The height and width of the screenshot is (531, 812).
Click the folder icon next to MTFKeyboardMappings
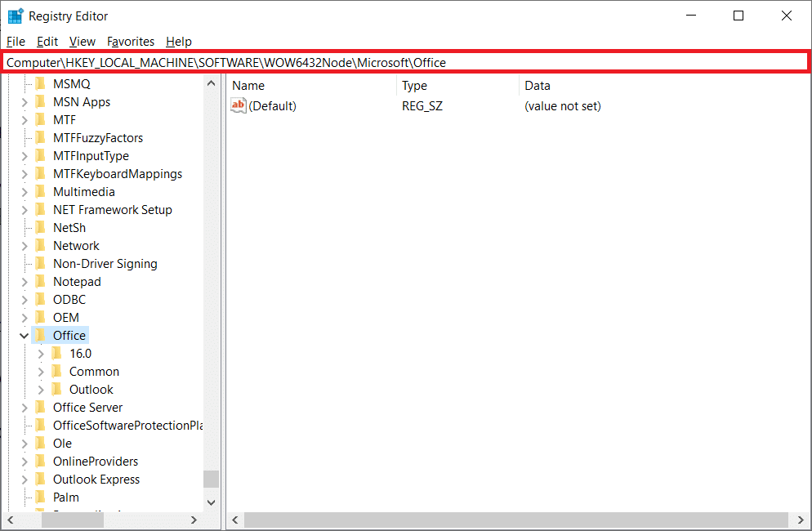click(40, 174)
